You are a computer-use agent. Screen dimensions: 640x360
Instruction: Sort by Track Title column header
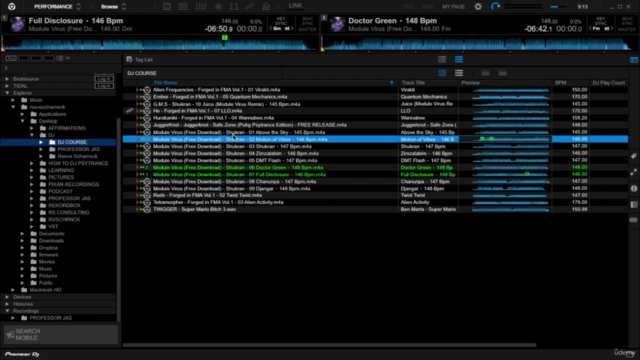[413, 83]
